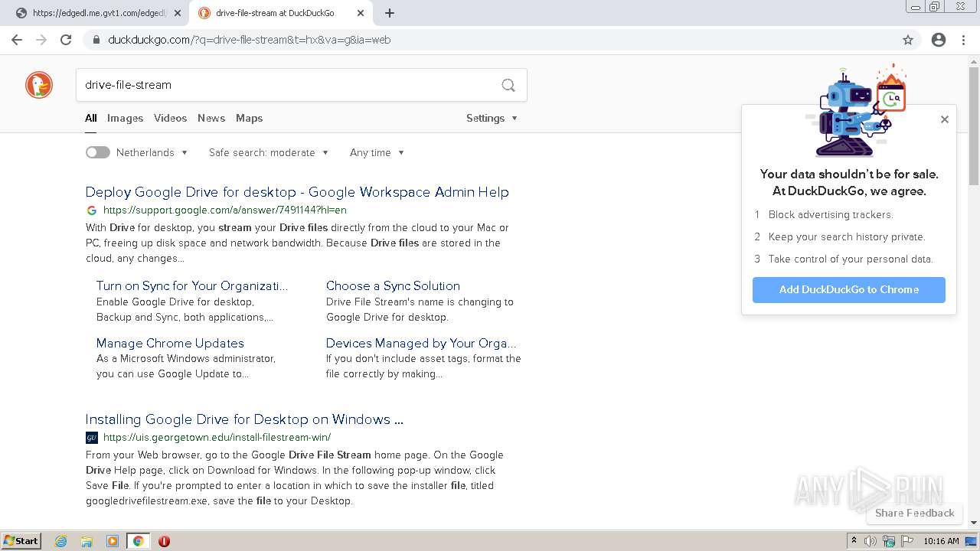Close the drive-file-stream tab
Image resolution: width=980 pixels, height=551 pixels.
pyautogui.click(x=361, y=13)
